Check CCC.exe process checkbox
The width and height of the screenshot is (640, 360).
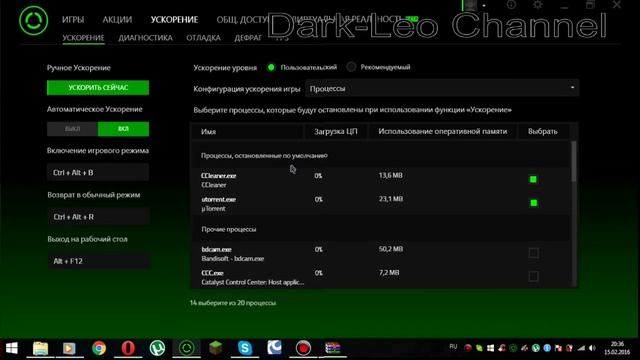[x=533, y=276]
